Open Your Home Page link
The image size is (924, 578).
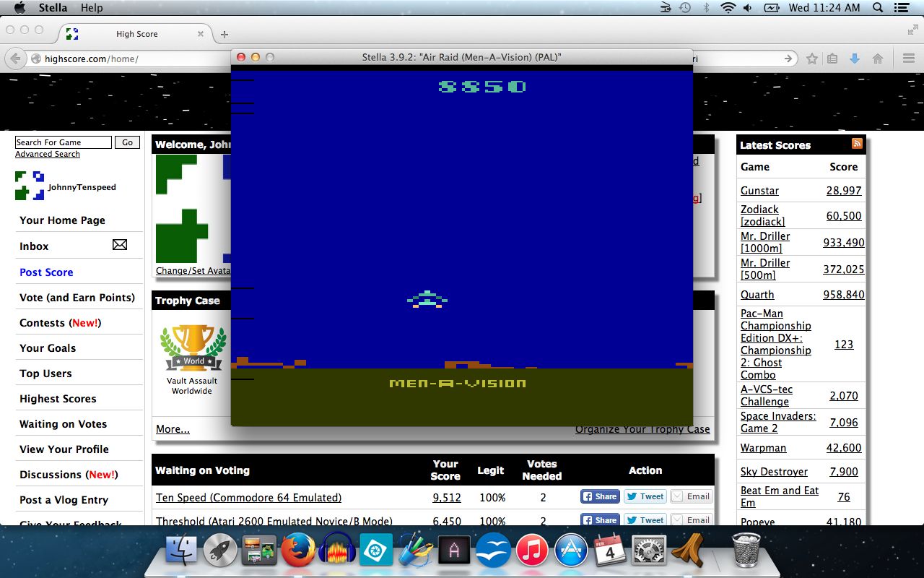pyautogui.click(x=62, y=220)
